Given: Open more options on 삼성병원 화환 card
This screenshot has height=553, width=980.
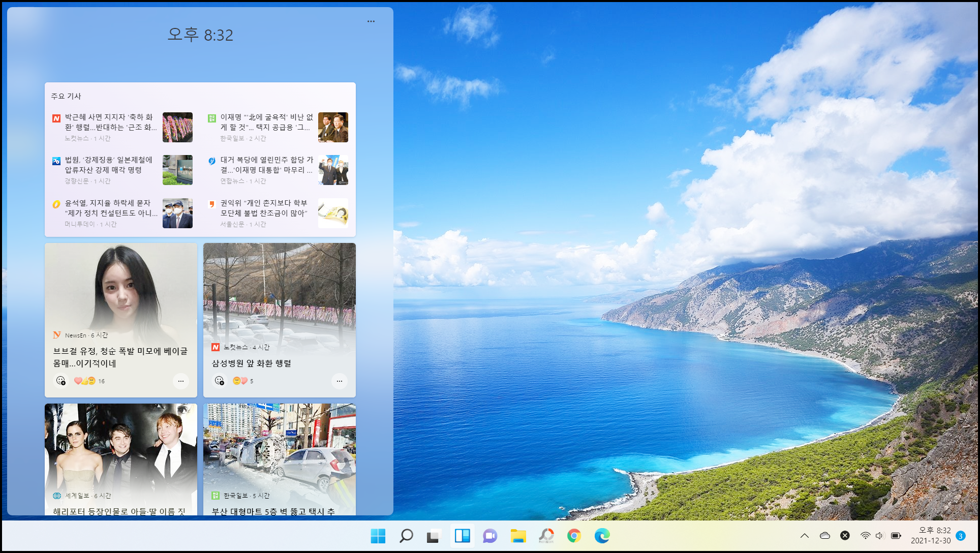Looking at the screenshot, I should 339,381.
